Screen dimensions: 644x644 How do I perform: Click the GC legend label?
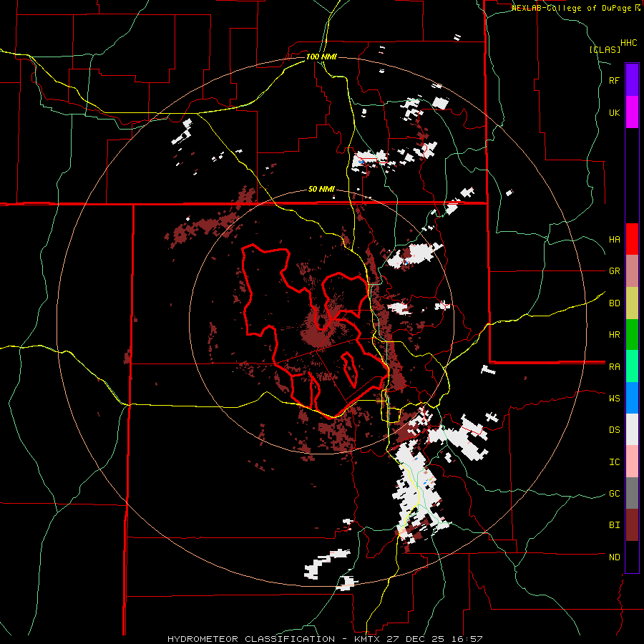click(614, 494)
